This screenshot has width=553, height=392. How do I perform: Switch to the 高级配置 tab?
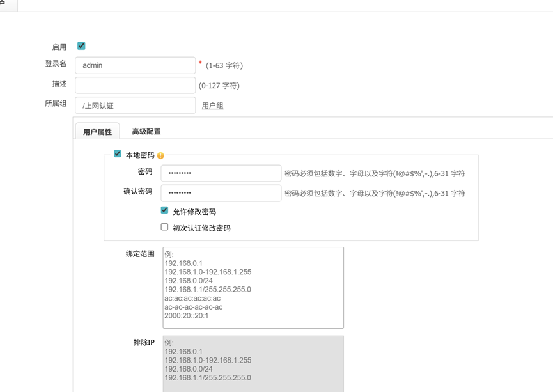coord(146,131)
